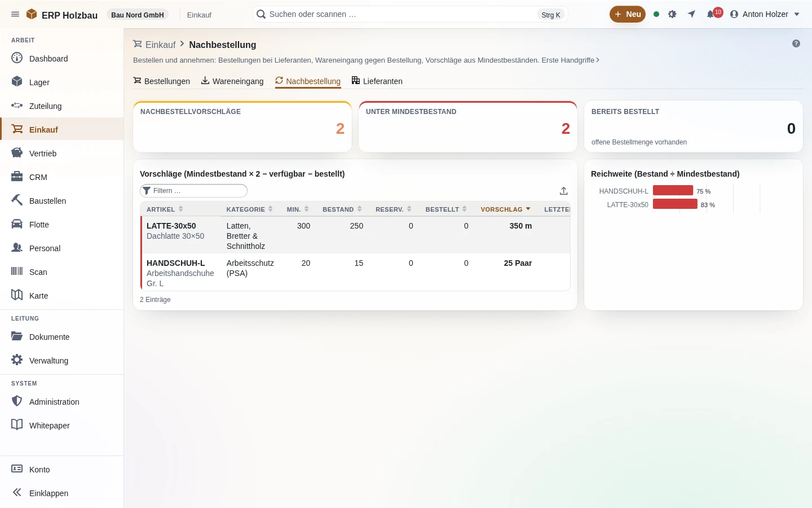Open Baustellen in sidebar
Image resolution: width=812 pixels, height=508 pixels.
(62, 200)
